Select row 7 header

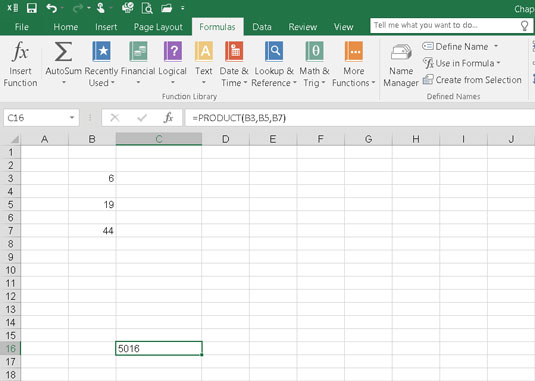tap(11, 231)
